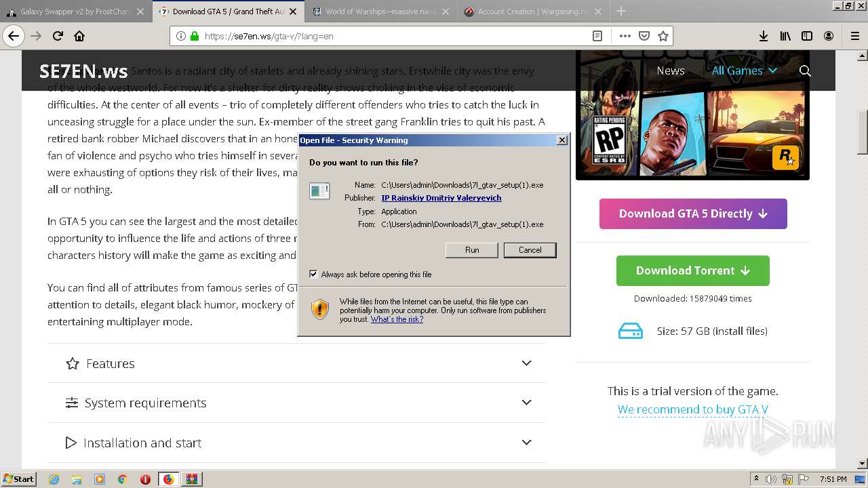The width and height of the screenshot is (868, 488).
Task: Run the downloaded setup file
Action: (x=472, y=250)
